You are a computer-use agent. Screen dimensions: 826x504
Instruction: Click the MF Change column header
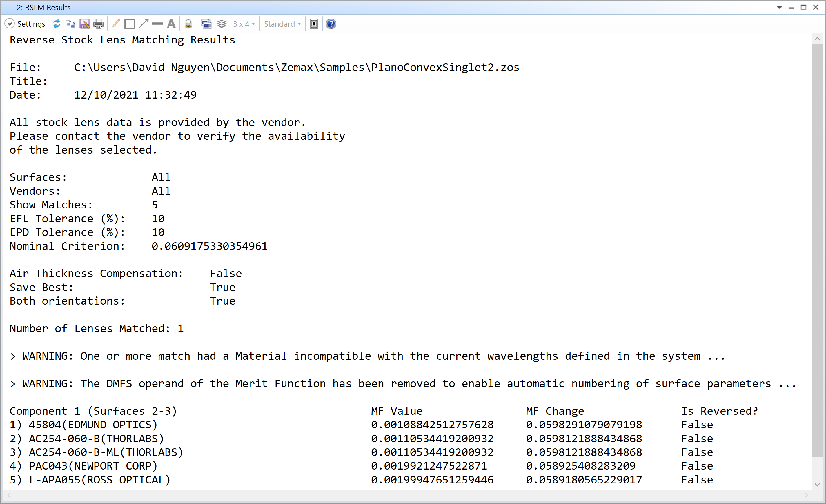tap(555, 411)
